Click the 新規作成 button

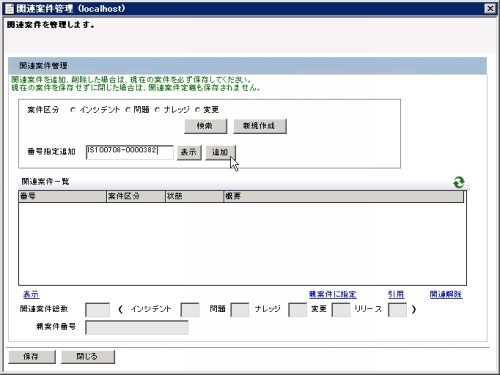coord(260,126)
